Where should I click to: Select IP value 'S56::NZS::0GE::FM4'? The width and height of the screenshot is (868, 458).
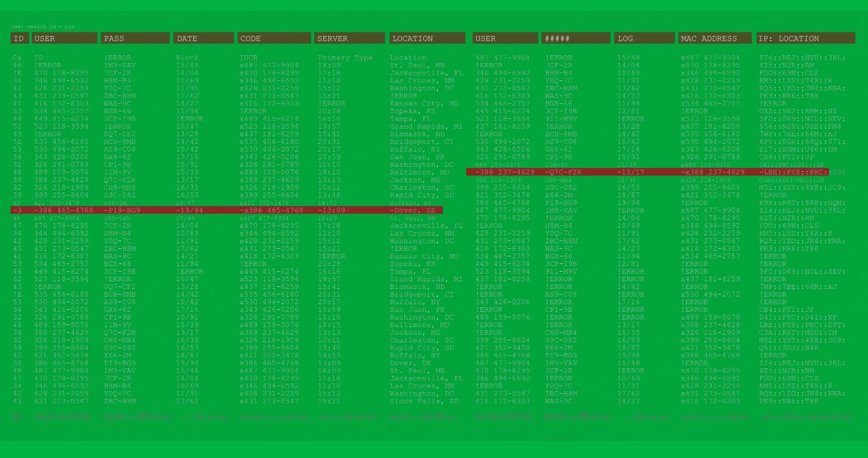[x=800, y=127]
